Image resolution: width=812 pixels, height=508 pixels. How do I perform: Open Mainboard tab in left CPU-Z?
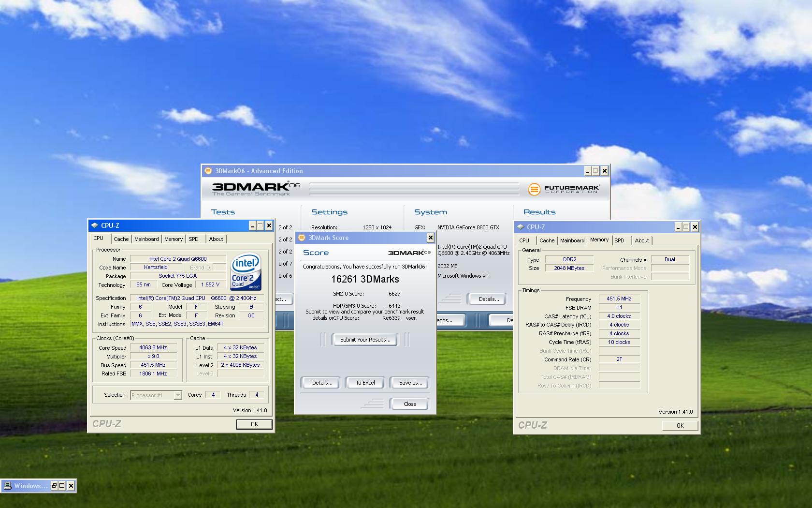146,239
